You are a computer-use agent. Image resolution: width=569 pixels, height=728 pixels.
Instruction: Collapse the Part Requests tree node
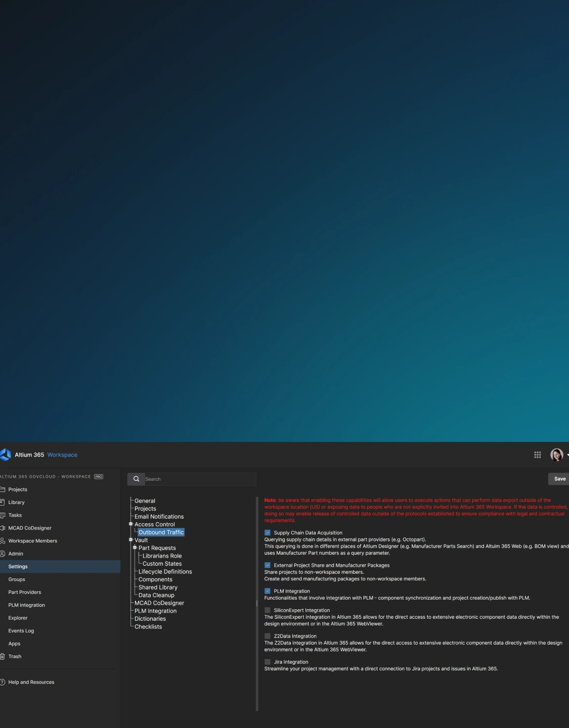click(135, 548)
